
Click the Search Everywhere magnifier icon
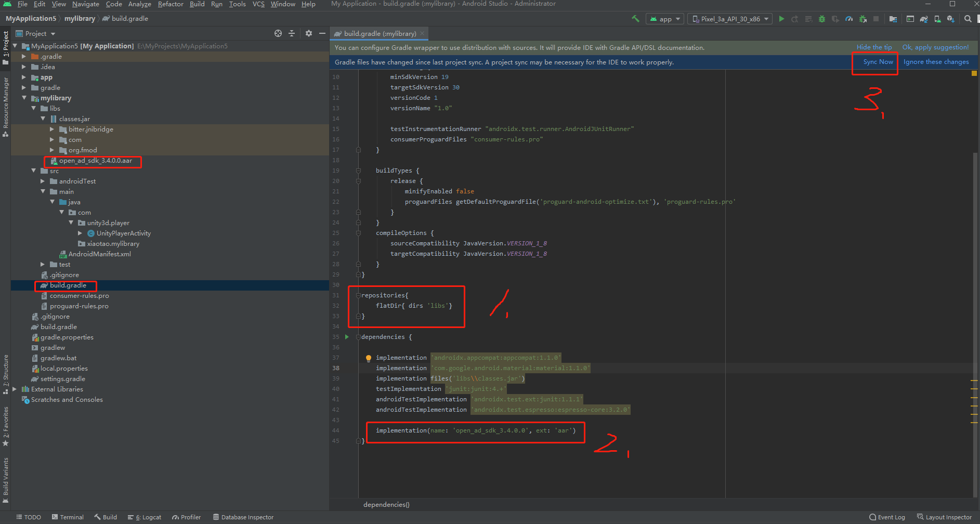pyautogui.click(x=968, y=19)
